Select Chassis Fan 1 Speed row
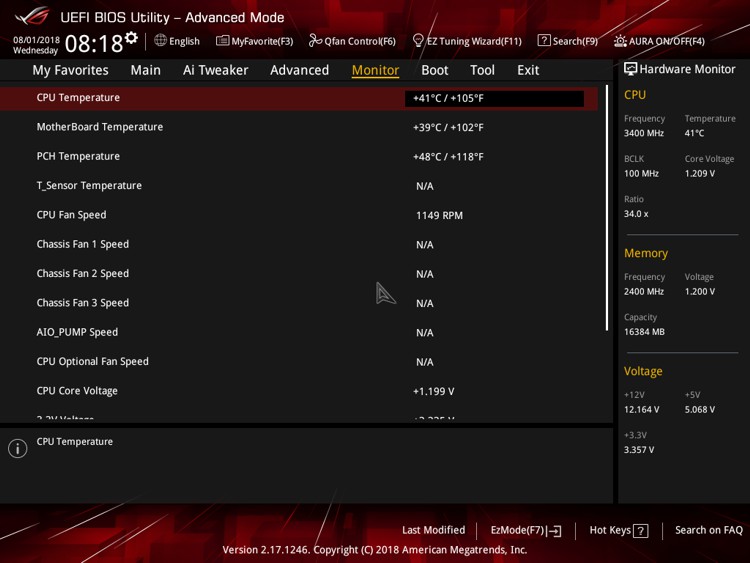The height and width of the screenshot is (563, 750). [299, 244]
